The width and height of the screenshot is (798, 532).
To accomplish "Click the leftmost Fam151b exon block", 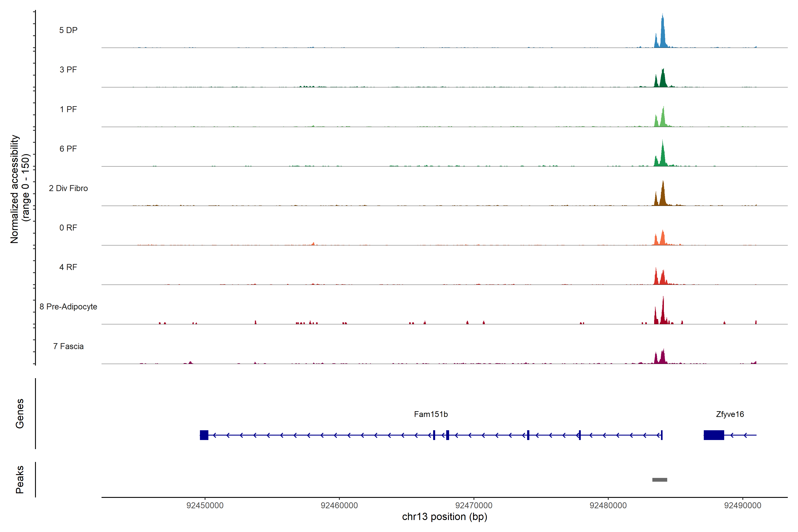I will point(204,435).
